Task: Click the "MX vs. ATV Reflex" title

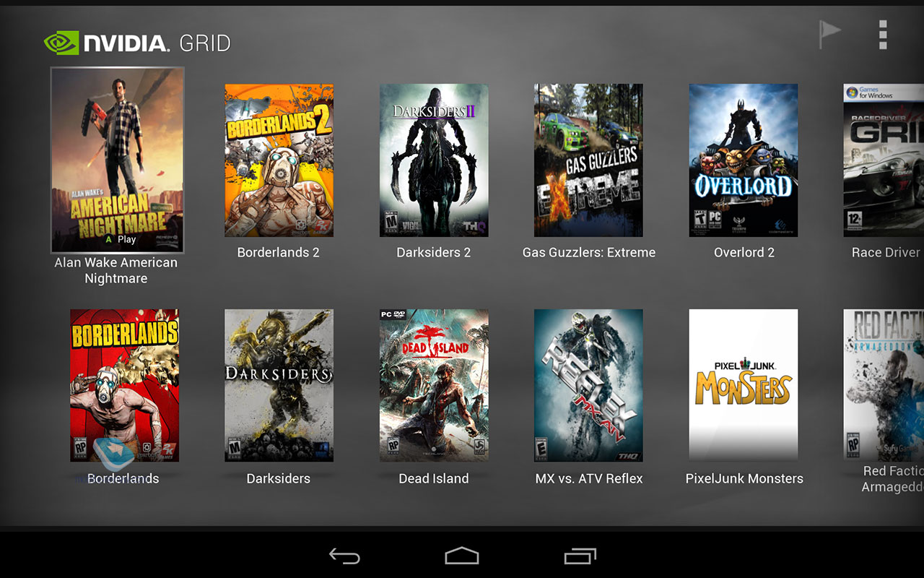Action: point(589,478)
